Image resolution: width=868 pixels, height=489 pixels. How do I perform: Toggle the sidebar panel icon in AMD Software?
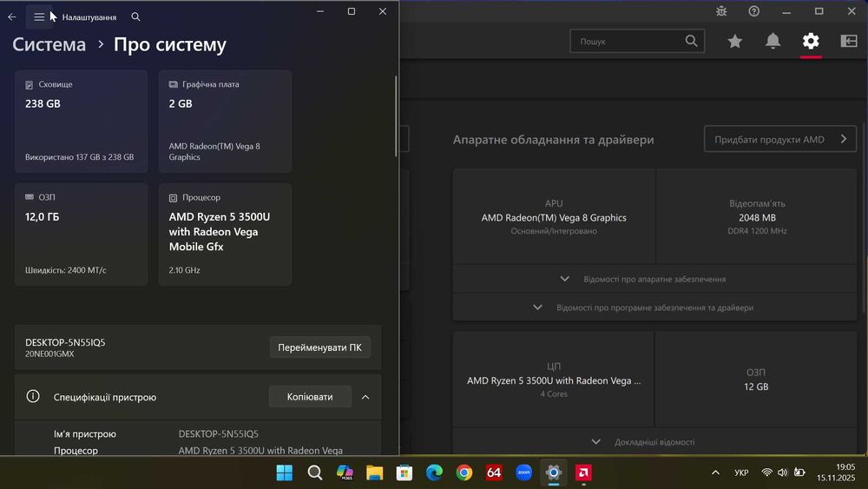coord(849,41)
